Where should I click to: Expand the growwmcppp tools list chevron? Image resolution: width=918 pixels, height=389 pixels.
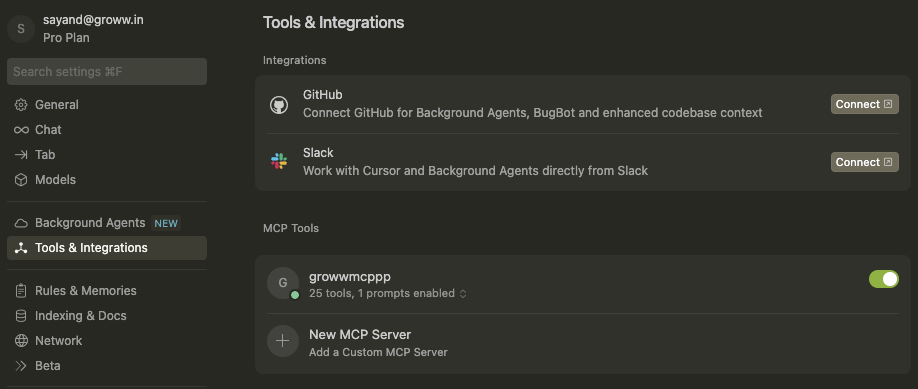point(463,294)
